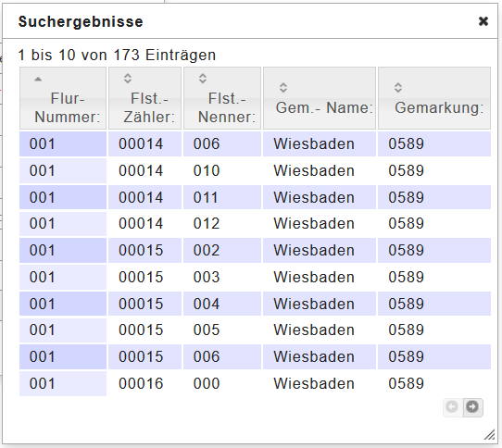Click sort arrows icon in Gem.-Name header
This screenshot has width=502, height=448.
point(283,87)
